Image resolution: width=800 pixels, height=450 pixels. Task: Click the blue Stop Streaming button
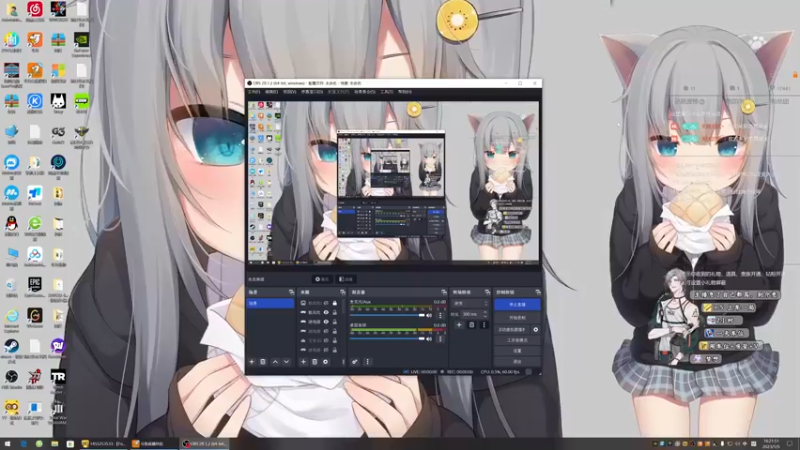click(517, 305)
